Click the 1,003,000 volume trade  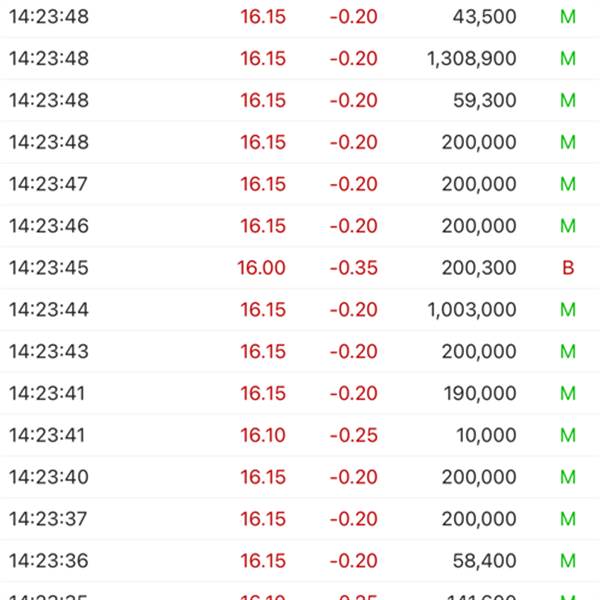click(x=471, y=310)
